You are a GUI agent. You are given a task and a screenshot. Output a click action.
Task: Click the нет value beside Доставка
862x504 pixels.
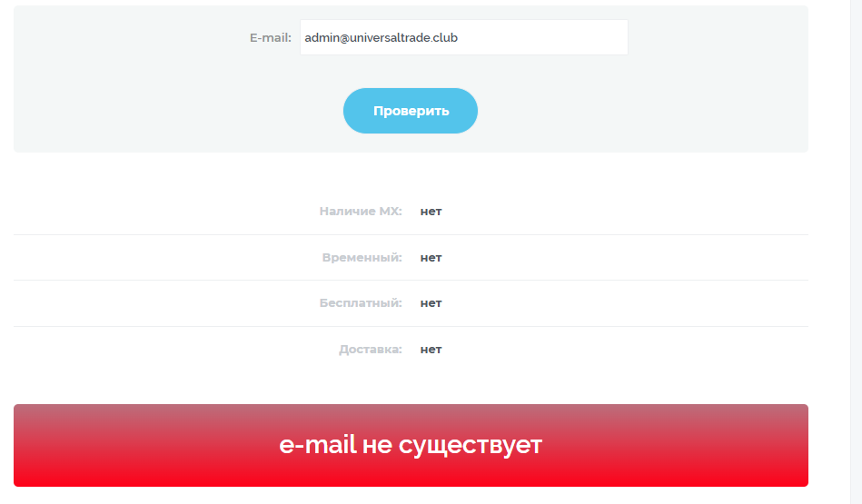click(x=431, y=349)
